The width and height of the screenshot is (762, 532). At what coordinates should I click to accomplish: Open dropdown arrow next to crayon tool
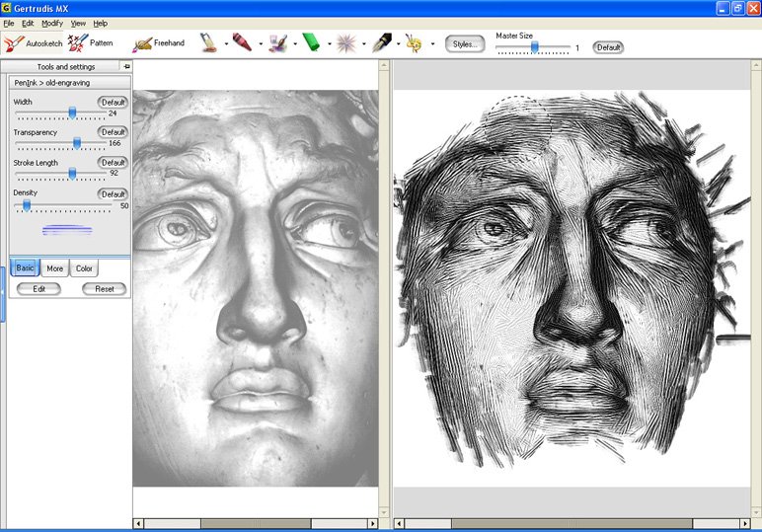click(260, 44)
